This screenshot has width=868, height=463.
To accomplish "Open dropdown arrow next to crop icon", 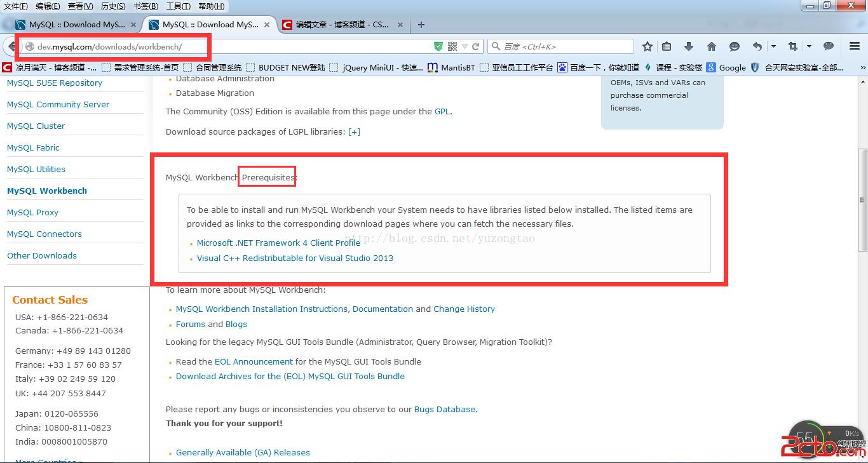I will tap(809, 46).
